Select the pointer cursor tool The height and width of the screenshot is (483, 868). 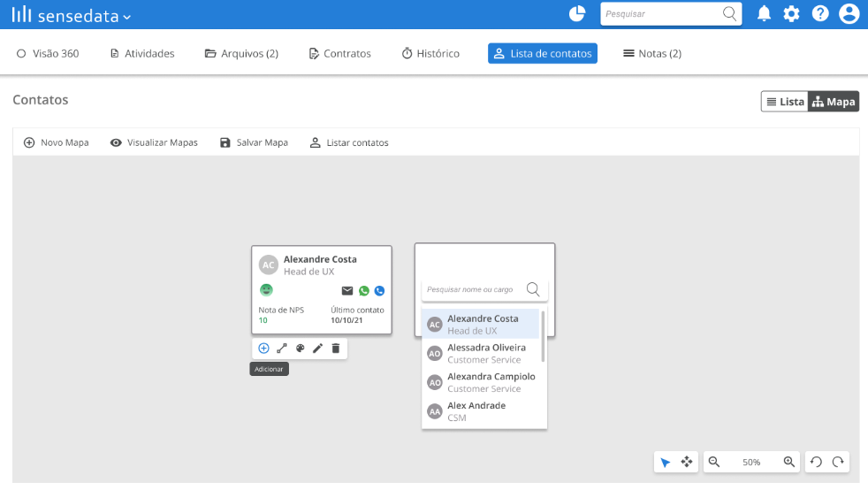point(666,462)
